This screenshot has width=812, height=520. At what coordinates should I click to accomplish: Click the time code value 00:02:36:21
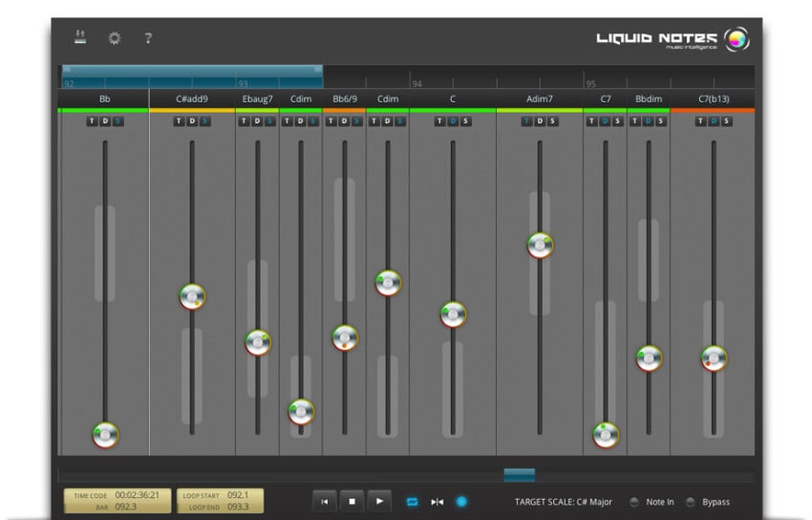point(138,494)
